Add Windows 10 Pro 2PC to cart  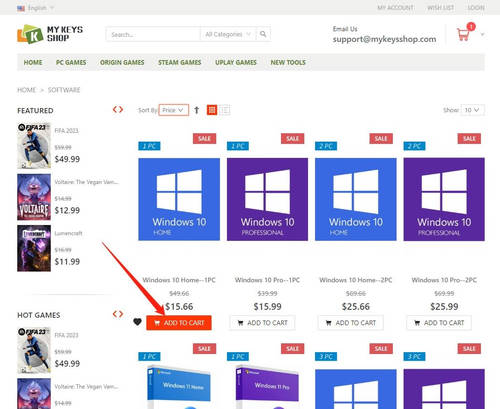439,323
